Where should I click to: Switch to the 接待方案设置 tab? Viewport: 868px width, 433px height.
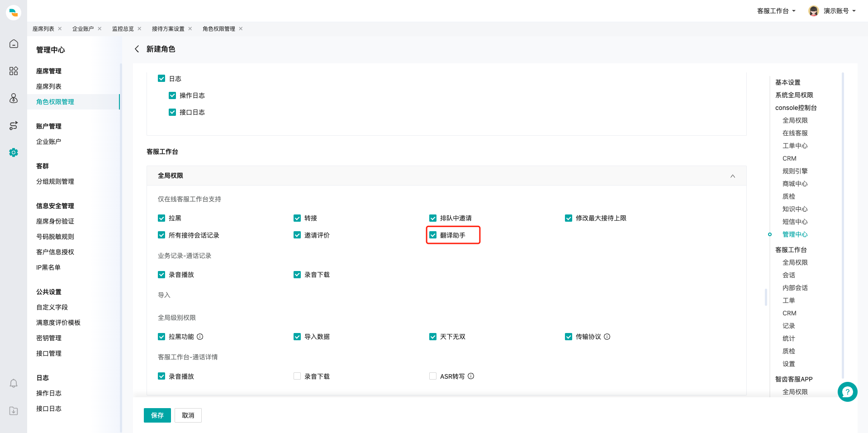click(168, 29)
